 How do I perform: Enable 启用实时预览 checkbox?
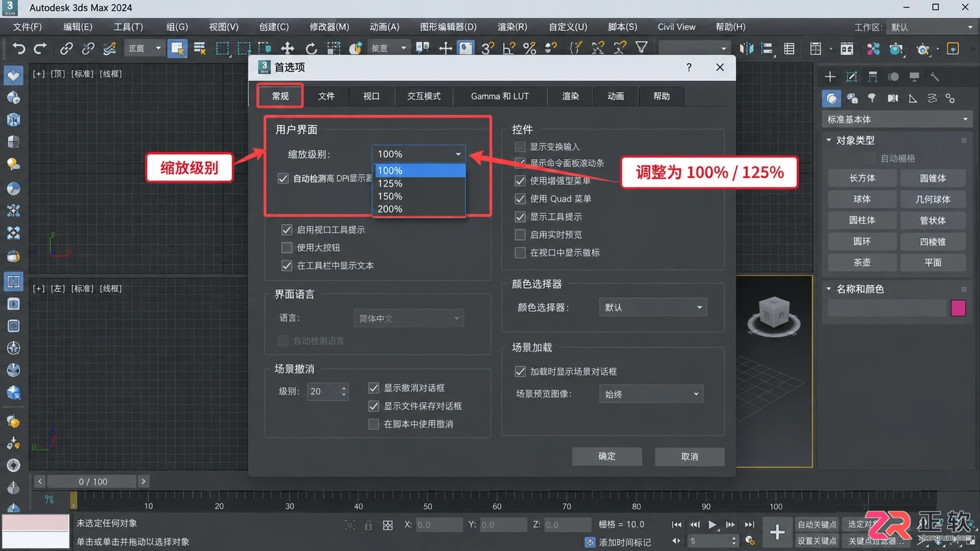click(x=520, y=235)
